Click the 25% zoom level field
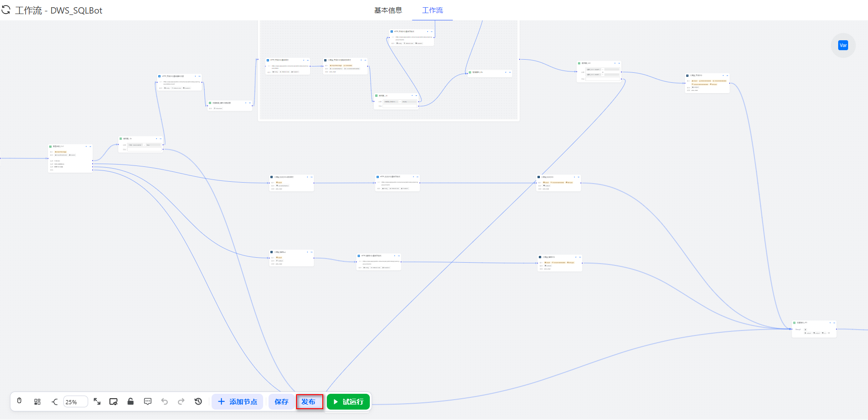This screenshot has width=868, height=420. click(x=75, y=401)
